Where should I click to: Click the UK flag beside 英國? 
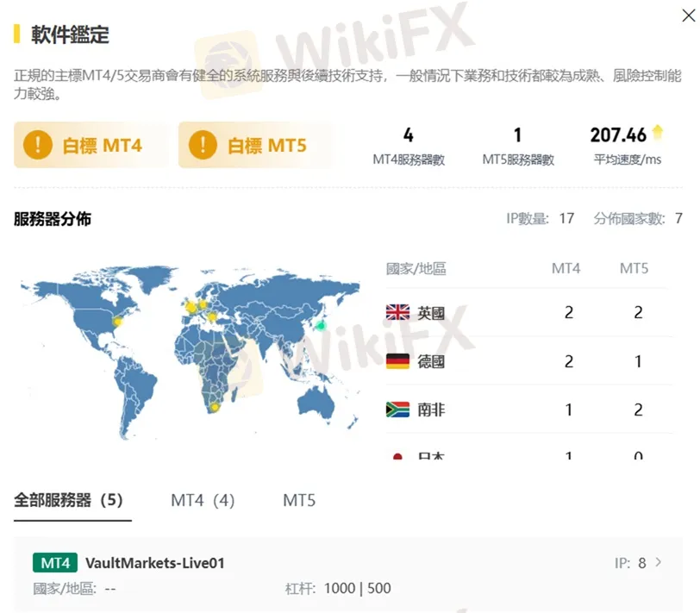click(x=397, y=312)
